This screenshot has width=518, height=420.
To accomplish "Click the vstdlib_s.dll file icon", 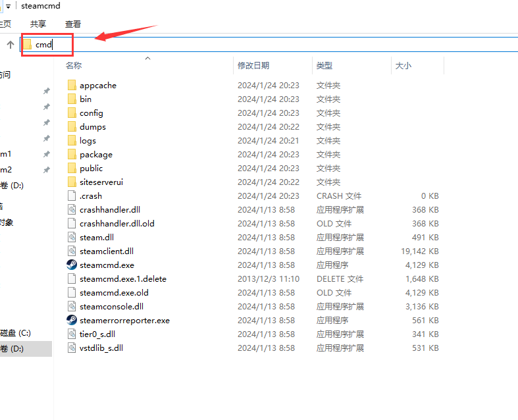I will (x=72, y=348).
